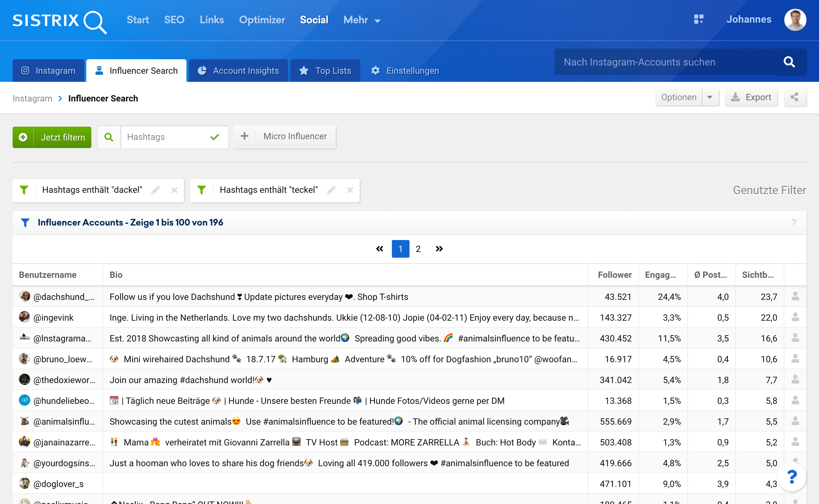The width and height of the screenshot is (819, 504).
Task: Go to results page 2
Action: click(x=418, y=249)
